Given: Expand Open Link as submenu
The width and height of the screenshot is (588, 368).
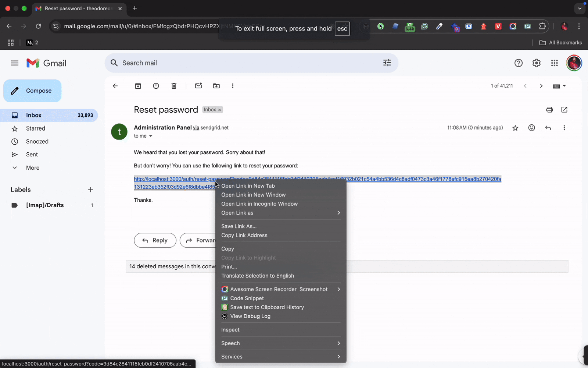Looking at the screenshot, I should 281,213.
